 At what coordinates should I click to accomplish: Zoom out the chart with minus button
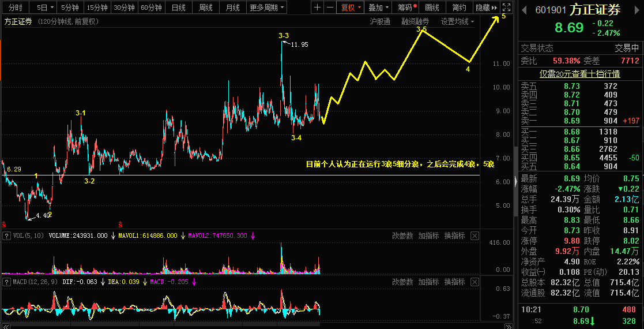click(x=330, y=8)
